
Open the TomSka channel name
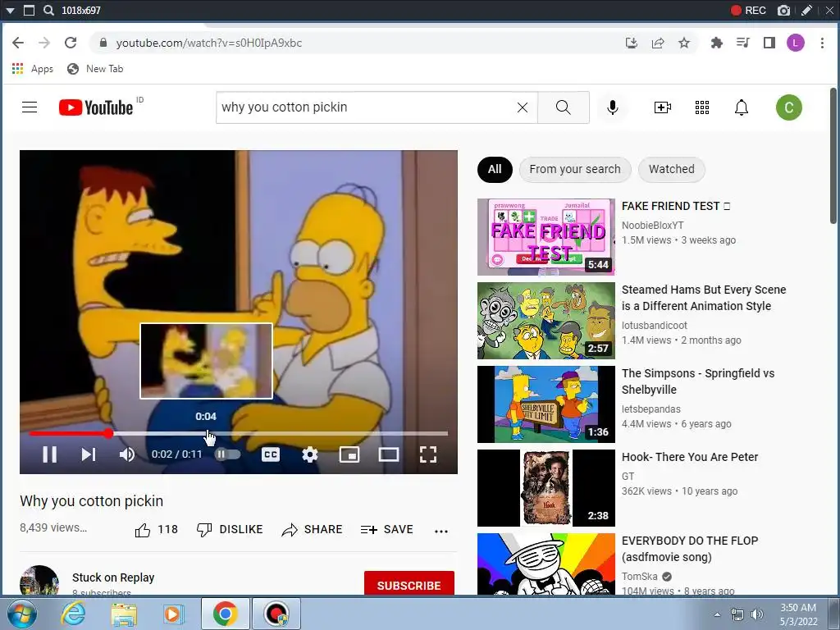(x=639, y=577)
